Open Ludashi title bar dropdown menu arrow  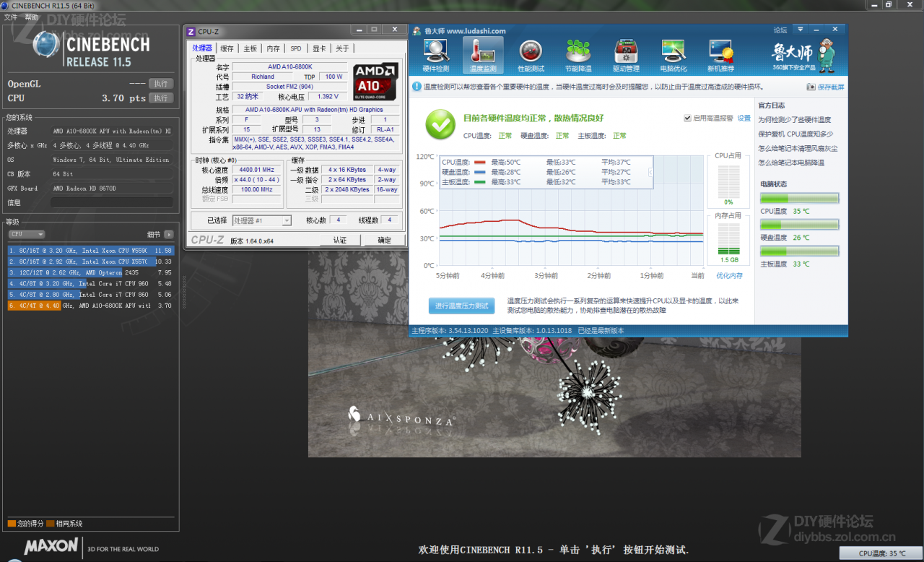pos(800,30)
